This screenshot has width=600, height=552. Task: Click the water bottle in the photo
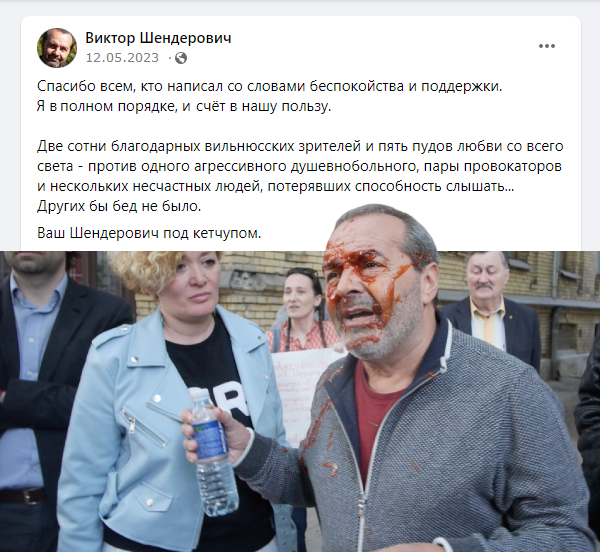pos(213,453)
